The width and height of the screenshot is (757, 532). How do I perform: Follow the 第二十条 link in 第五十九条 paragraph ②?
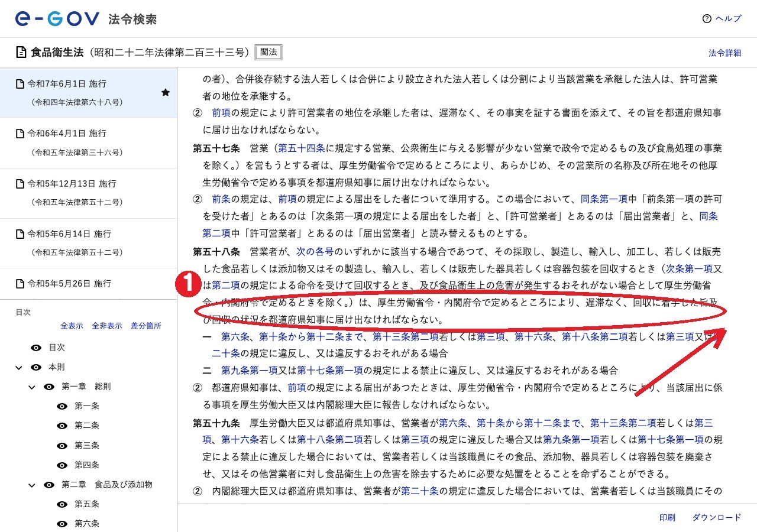pos(420,491)
